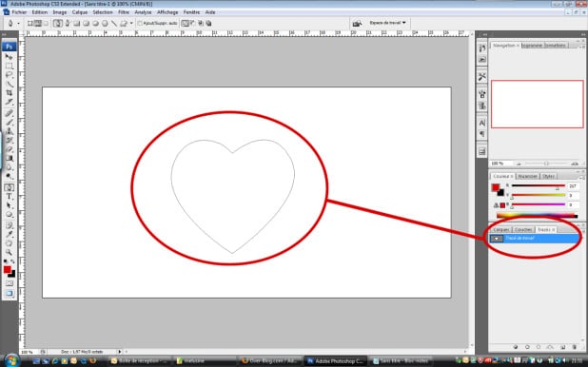Screen dimensions: 588x367
Task: Swap foreground and background colors
Action: [12, 261]
